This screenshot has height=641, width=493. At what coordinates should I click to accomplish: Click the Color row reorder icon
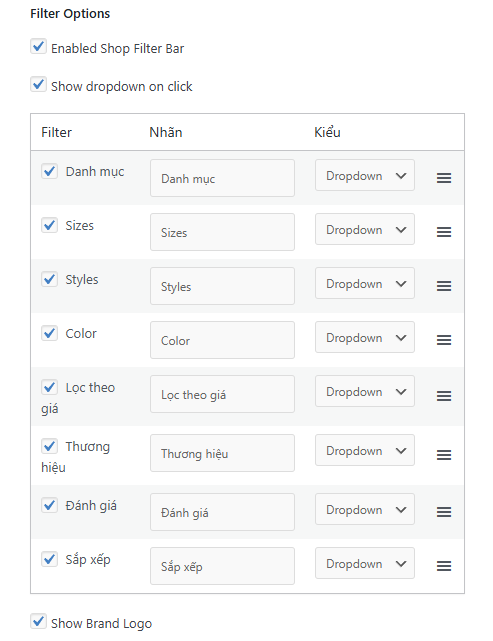pyautogui.click(x=444, y=340)
